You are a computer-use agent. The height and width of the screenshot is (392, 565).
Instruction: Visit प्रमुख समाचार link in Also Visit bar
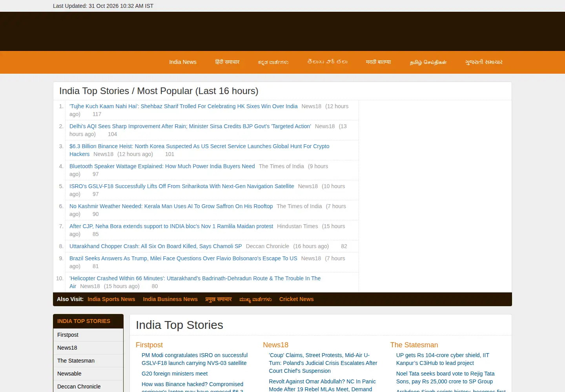219,299
